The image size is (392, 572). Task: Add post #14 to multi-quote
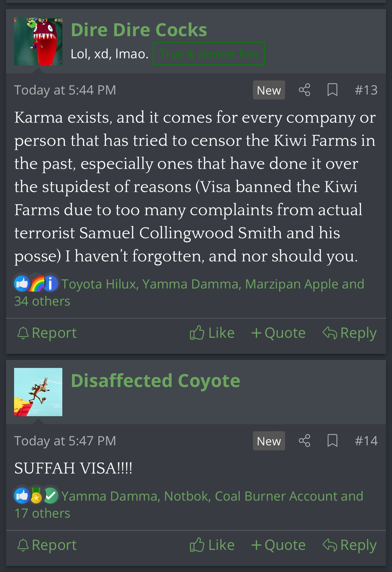click(x=278, y=545)
